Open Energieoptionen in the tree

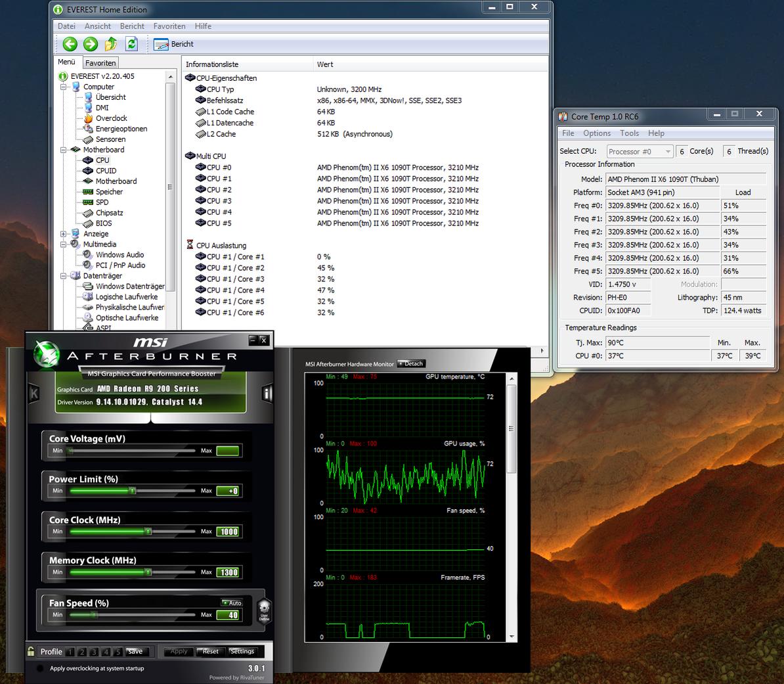point(121,129)
